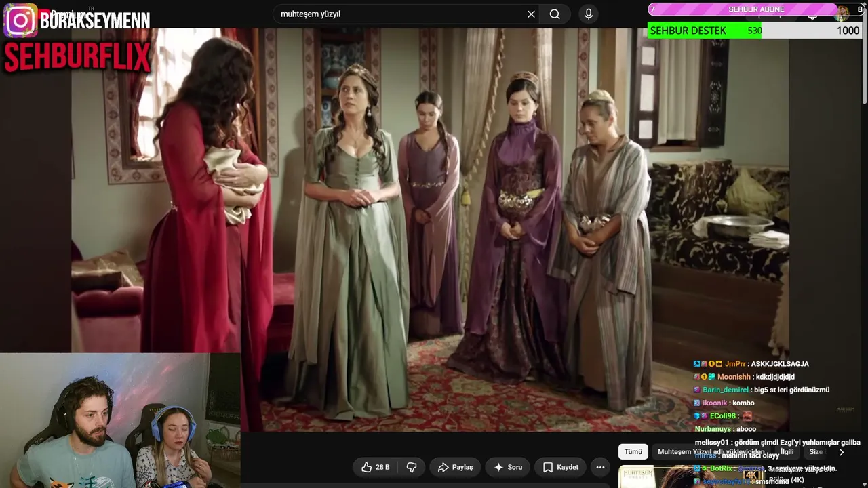
Task: Open the Muhteşem Yüzyıl 4K recommended thumbnail
Action: pyautogui.click(x=692, y=476)
